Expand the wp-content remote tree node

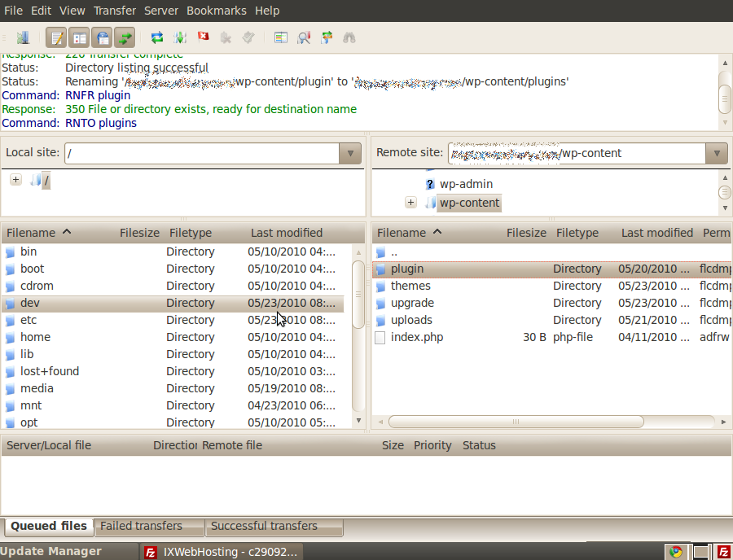[x=410, y=203]
